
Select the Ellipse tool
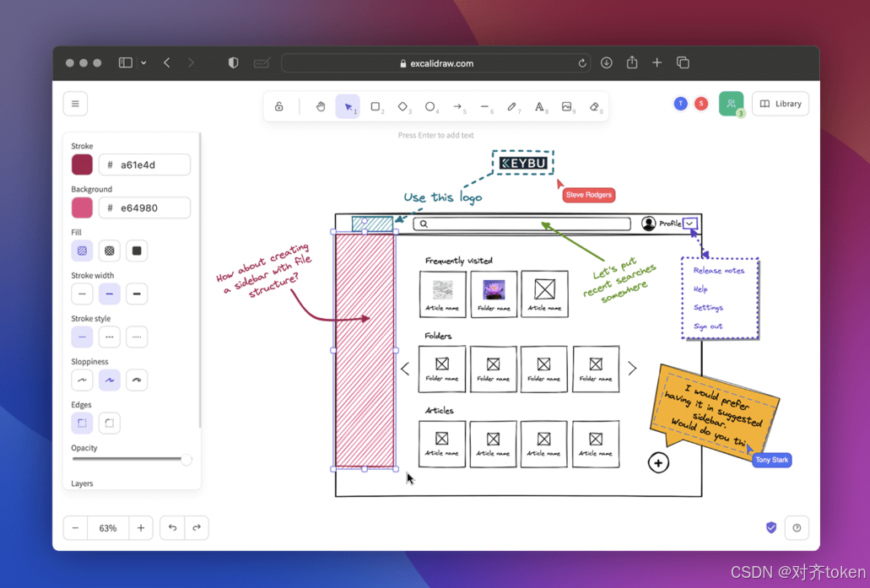[430, 106]
